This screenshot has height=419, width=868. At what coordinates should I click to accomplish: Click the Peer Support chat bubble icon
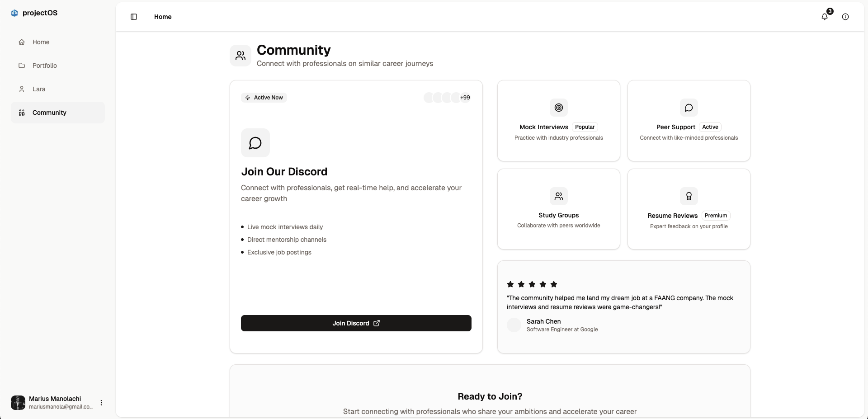pyautogui.click(x=689, y=108)
